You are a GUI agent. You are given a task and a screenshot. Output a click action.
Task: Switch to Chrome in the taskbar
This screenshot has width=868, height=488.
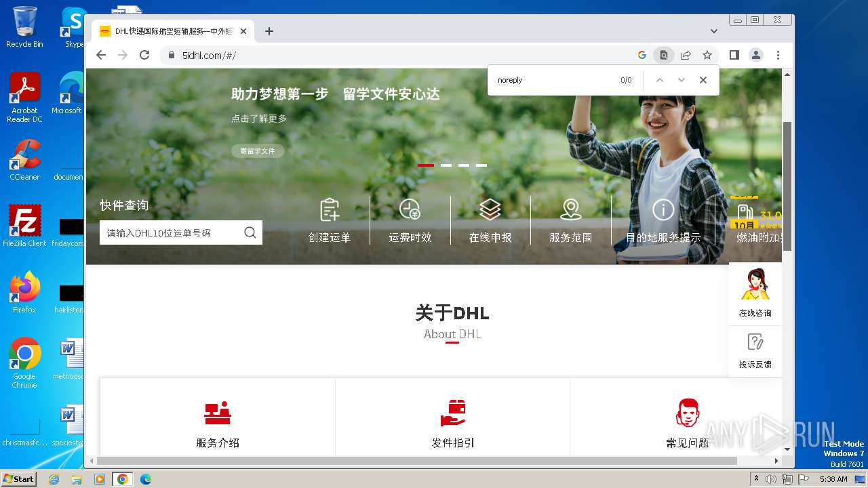point(123,479)
